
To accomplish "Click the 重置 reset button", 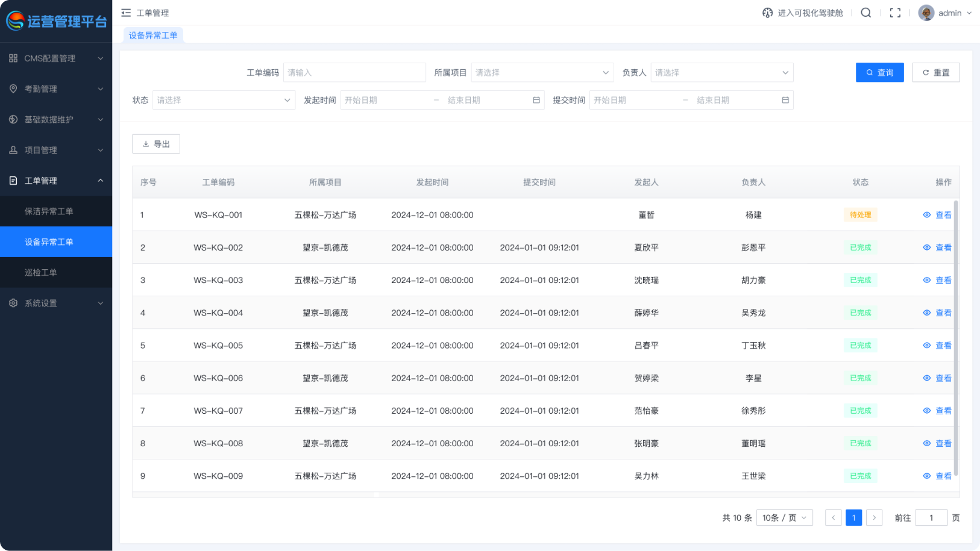I will point(936,72).
